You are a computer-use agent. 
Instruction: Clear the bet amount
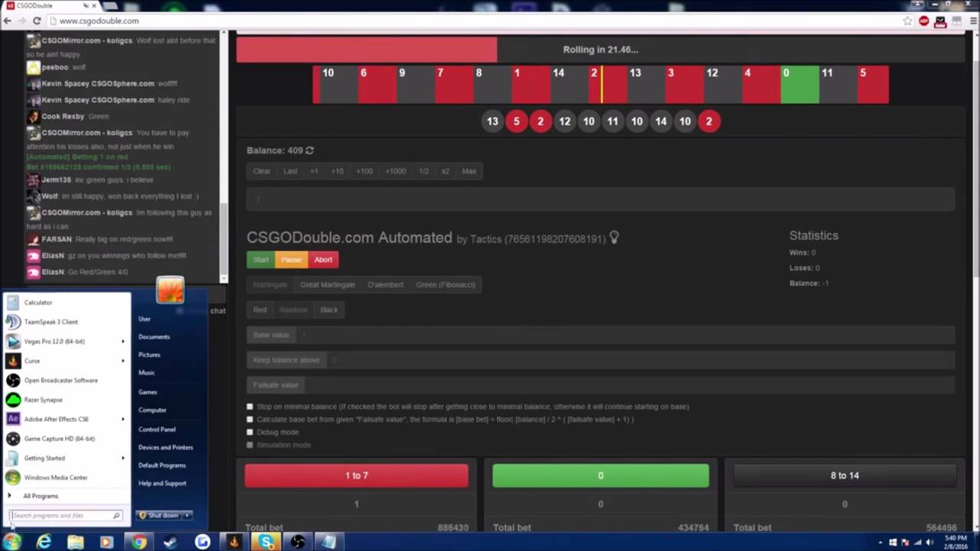pos(262,171)
